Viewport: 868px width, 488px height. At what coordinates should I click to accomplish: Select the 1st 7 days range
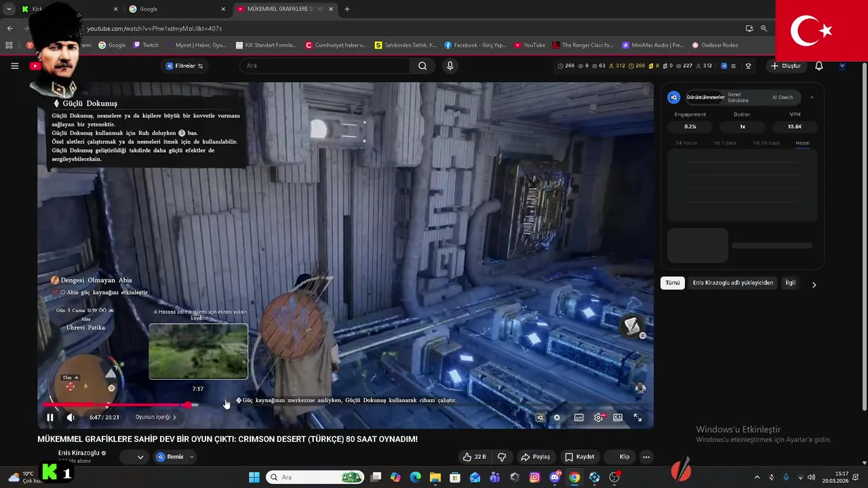click(724, 143)
